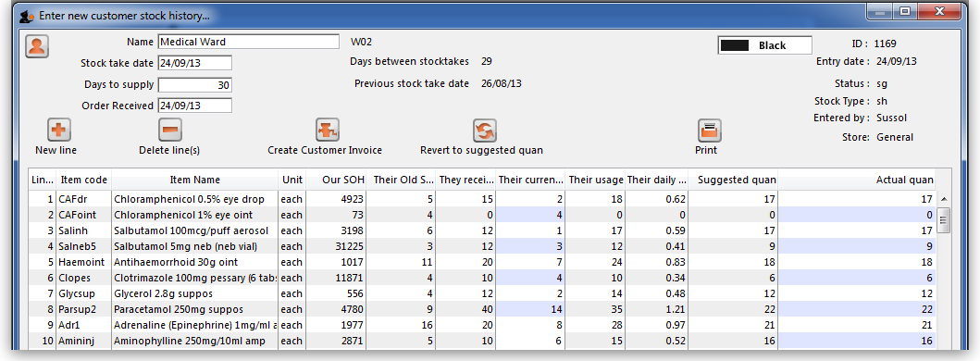Click the Days to supply field

point(195,85)
